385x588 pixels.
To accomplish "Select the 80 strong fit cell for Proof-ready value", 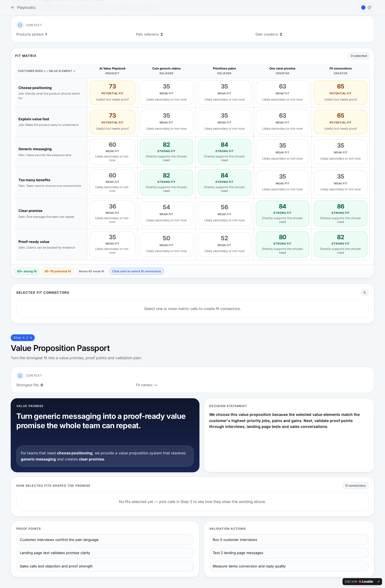I will click(x=282, y=244).
